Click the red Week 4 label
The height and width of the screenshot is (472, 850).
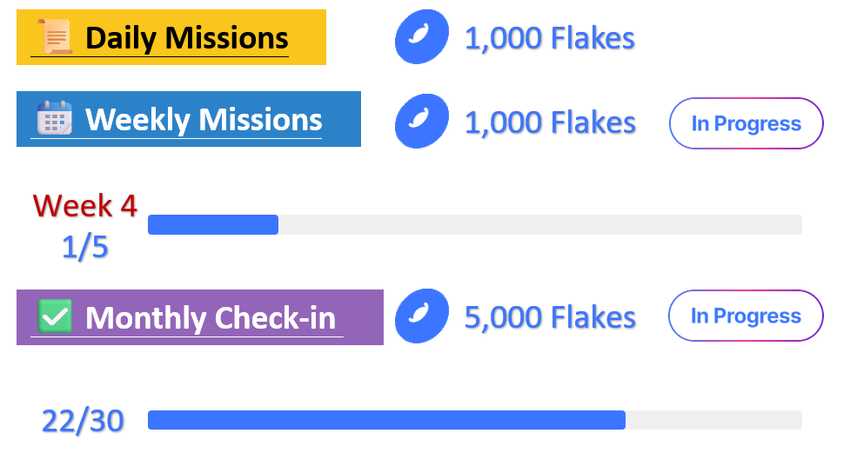pos(85,205)
